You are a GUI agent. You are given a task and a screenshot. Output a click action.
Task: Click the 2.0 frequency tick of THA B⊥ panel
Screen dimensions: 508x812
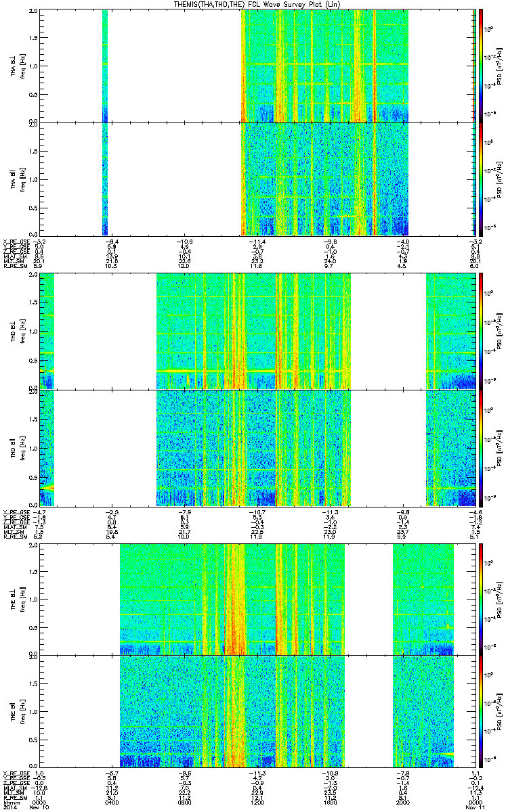(33, 12)
